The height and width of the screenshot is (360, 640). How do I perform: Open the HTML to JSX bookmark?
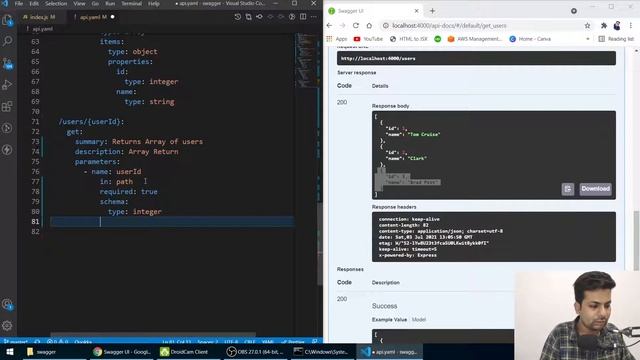pyautogui.click(x=409, y=39)
